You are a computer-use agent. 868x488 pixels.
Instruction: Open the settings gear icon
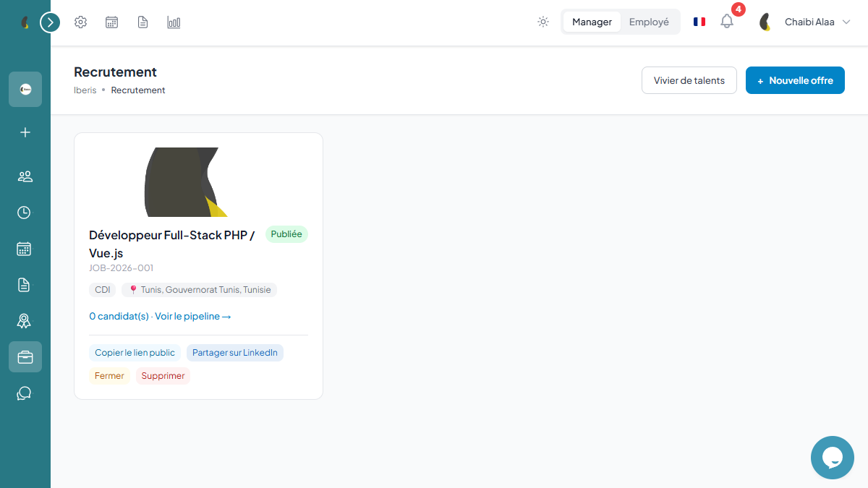click(x=81, y=22)
